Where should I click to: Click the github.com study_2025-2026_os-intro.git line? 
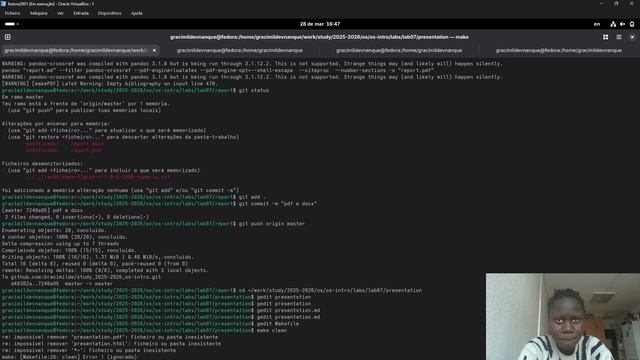[81, 277]
